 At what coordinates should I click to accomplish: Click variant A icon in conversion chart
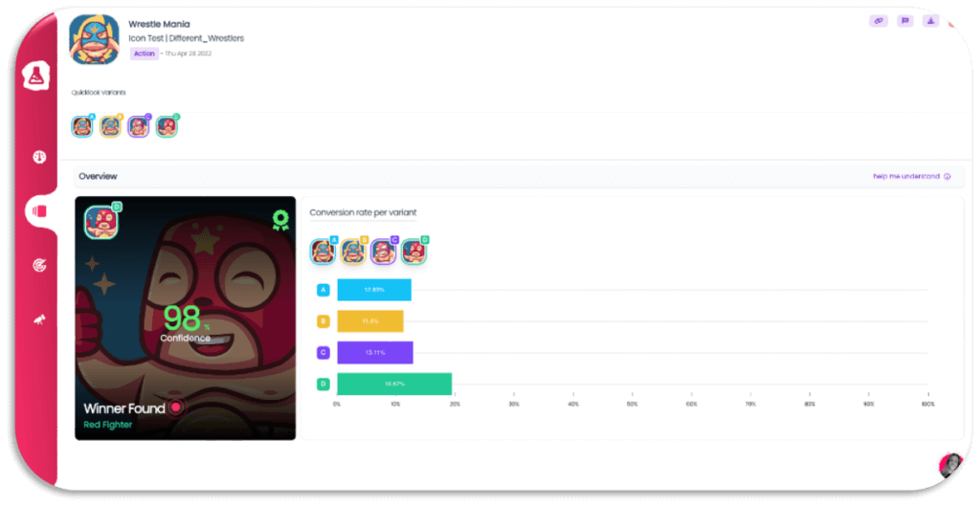tap(323, 252)
